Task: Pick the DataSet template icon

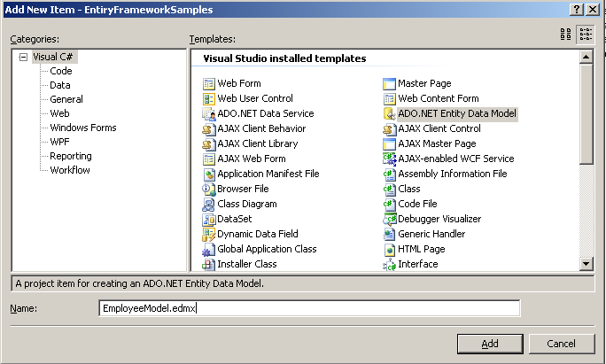Action: pyautogui.click(x=209, y=220)
